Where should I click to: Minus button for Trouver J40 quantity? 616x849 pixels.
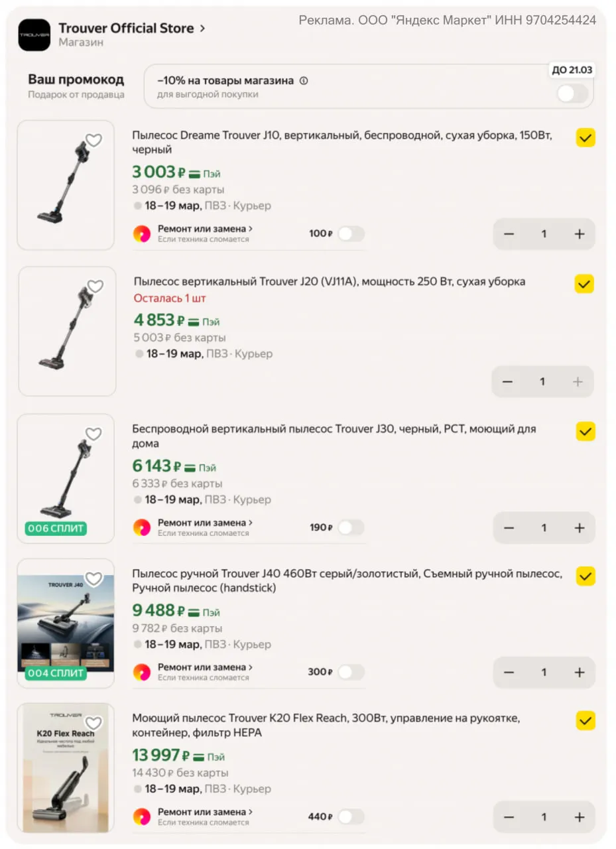coord(509,672)
